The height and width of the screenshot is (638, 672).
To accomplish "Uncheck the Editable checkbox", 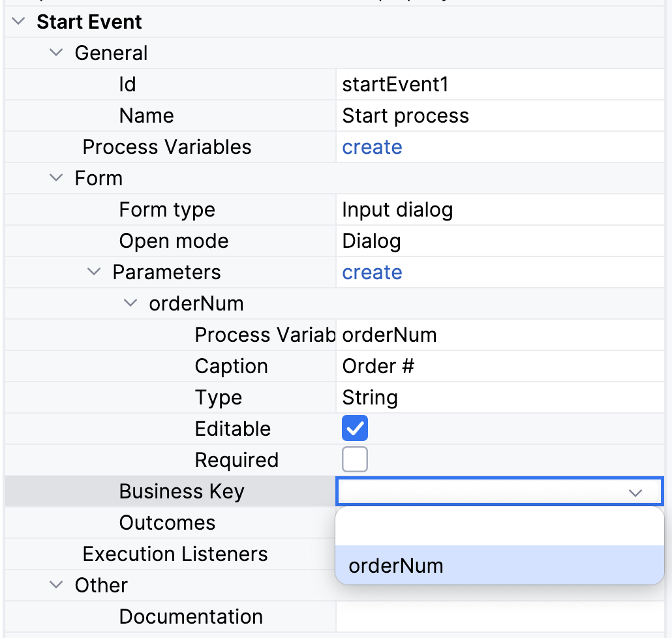I will pyautogui.click(x=355, y=429).
